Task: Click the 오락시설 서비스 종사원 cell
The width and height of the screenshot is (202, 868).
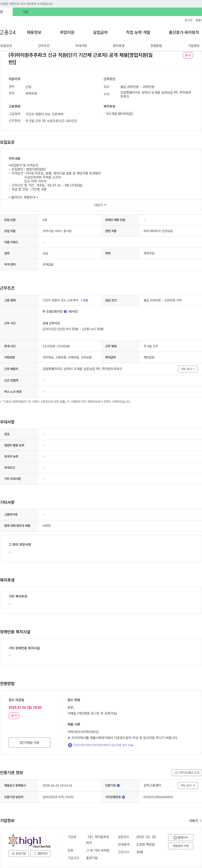Action: (x=57, y=231)
